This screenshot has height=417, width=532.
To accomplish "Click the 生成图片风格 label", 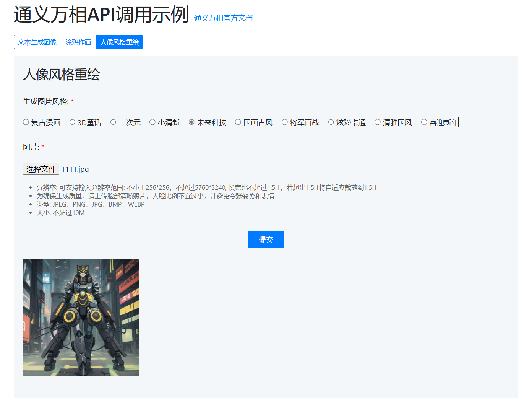I will click(46, 101).
